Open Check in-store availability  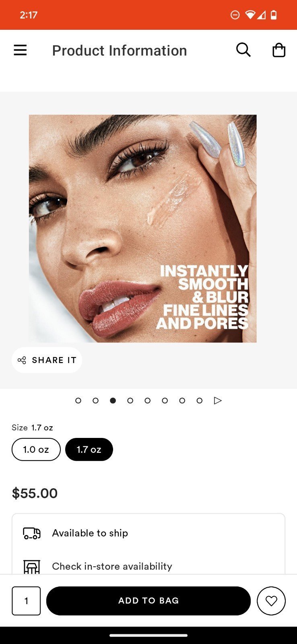click(112, 566)
